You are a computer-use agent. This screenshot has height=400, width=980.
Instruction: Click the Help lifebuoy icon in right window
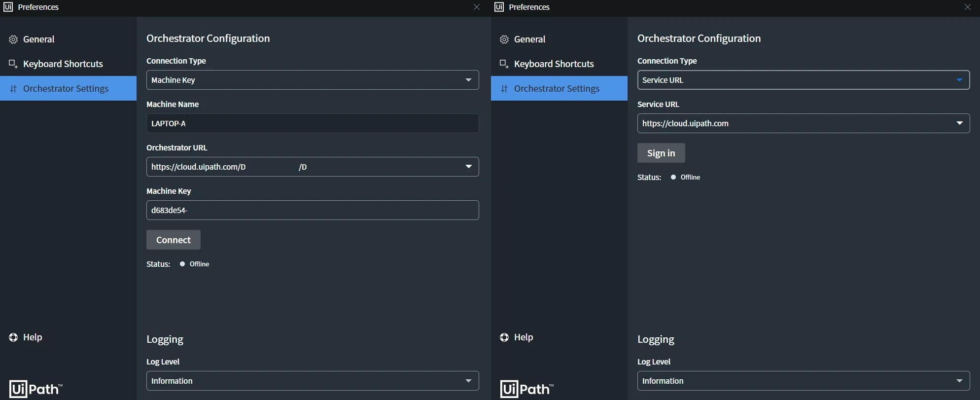pos(504,337)
